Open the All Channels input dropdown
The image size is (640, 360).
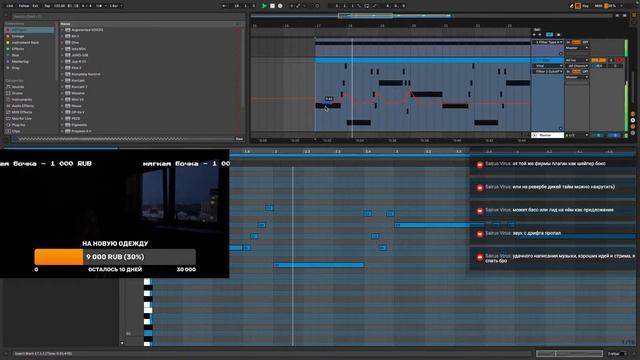click(x=577, y=66)
